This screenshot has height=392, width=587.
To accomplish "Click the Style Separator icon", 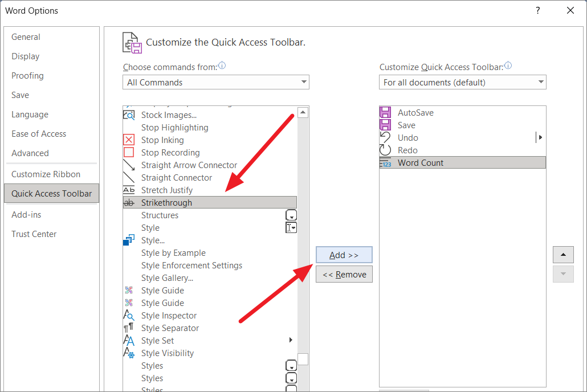I will click(x=128, y=328).
